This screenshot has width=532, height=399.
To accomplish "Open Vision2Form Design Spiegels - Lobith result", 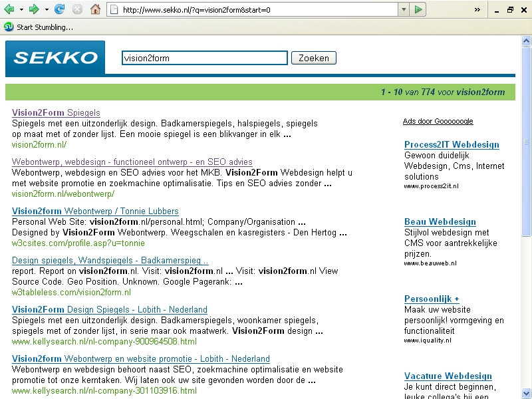I will 109,309.
